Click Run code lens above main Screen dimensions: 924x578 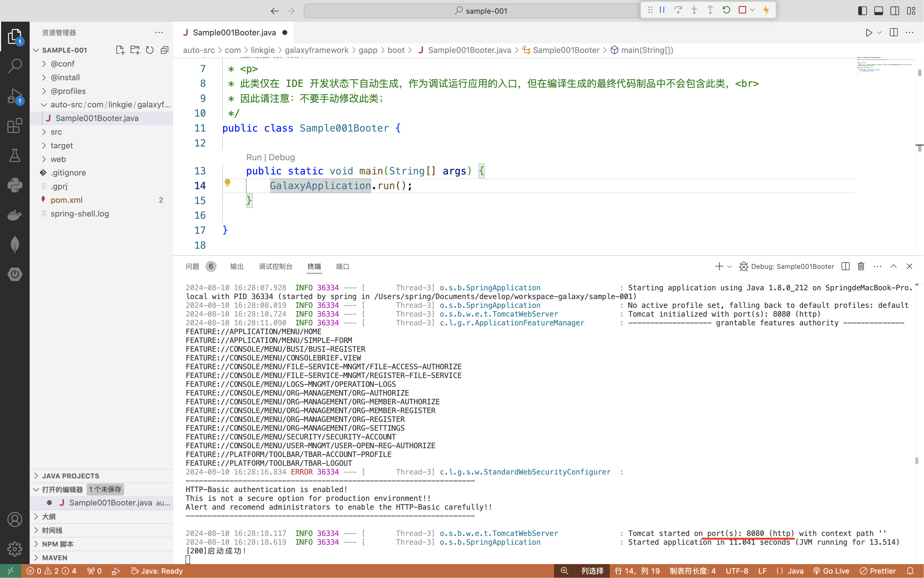coord(254,157)
